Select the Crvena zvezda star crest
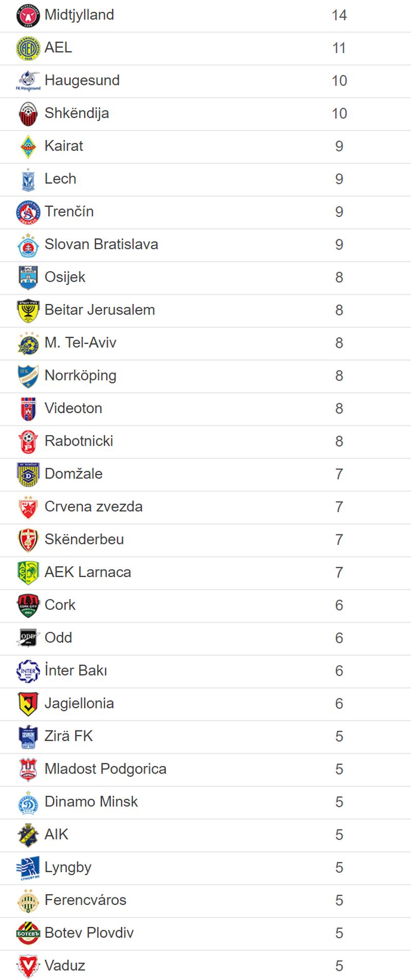The height and width of the screenshot is (980, 411). [x=28, y=507]
